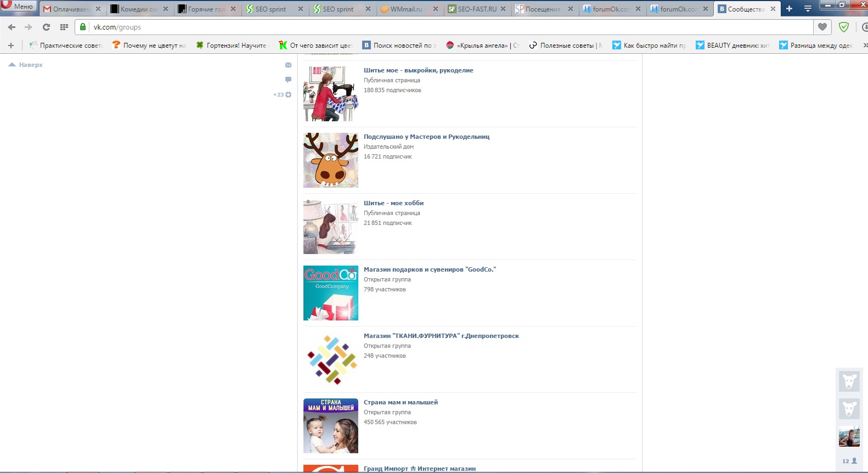Click the GoodCo gift shop avatar

(x=331, y=293)
